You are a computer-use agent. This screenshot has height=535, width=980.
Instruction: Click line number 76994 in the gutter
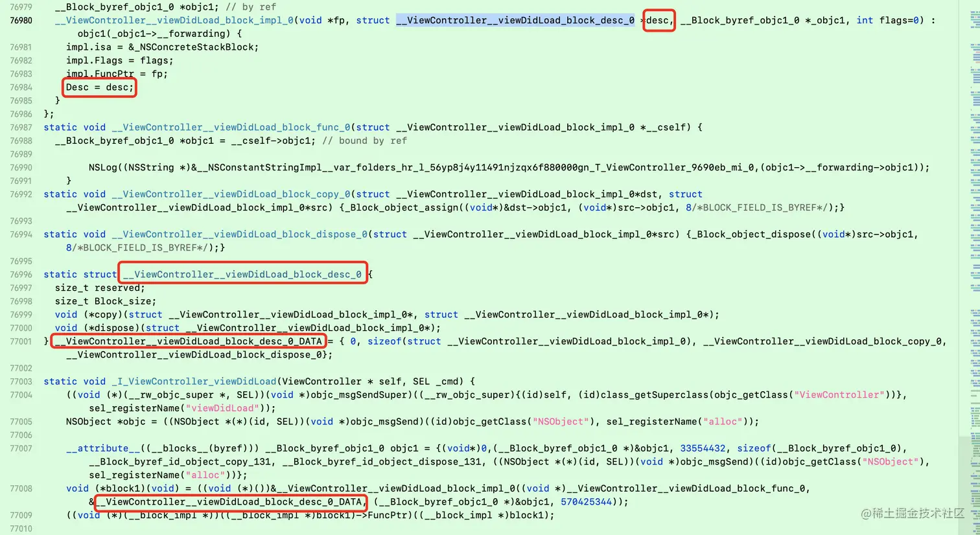point(21,234)
